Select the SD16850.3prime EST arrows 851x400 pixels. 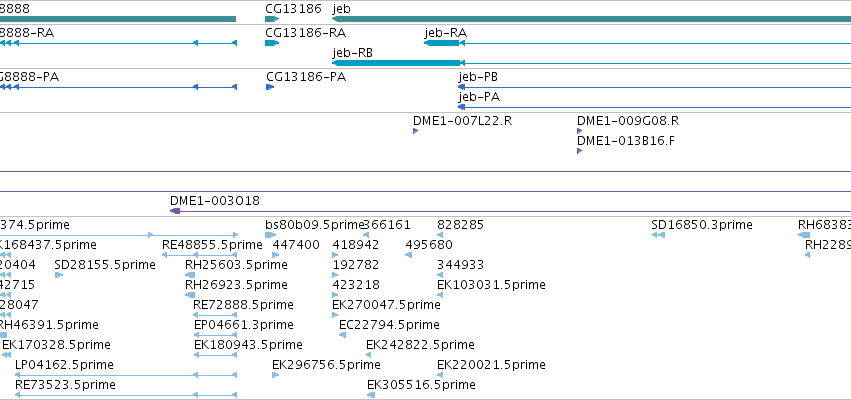(x=658, y=235)
